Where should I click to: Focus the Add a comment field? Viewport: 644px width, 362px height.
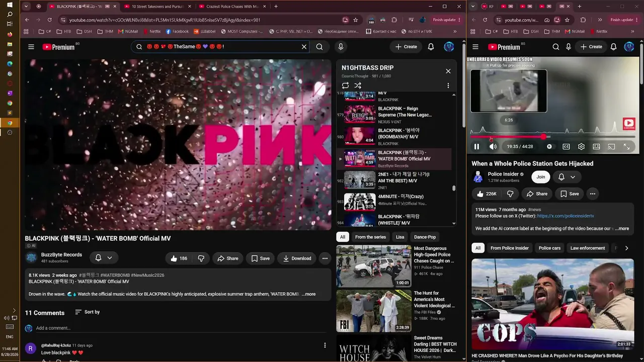point(181,328)
